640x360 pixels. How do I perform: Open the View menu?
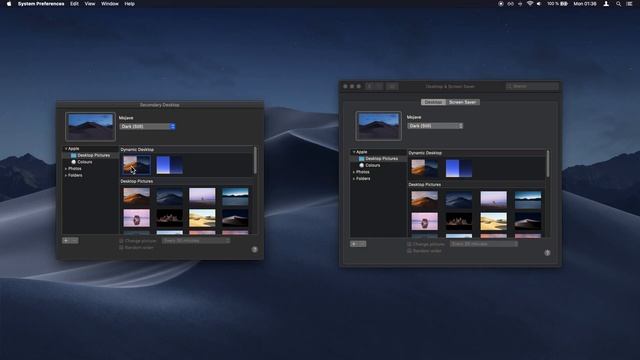click(90, 4)
